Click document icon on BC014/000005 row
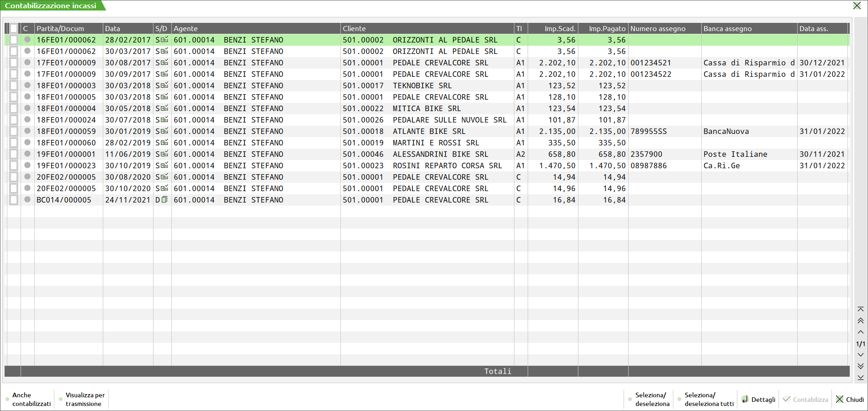868x411 pixels. tap(164, 200)
